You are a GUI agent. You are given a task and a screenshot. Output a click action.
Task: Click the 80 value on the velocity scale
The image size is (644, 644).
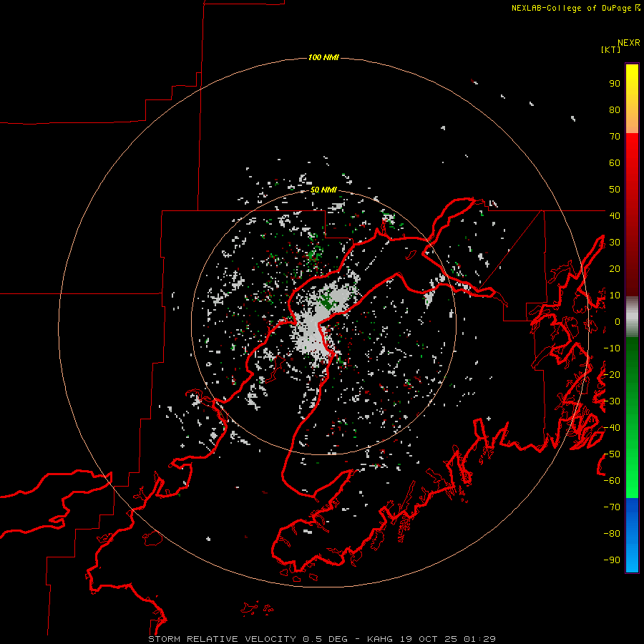[x=615, y=110]
